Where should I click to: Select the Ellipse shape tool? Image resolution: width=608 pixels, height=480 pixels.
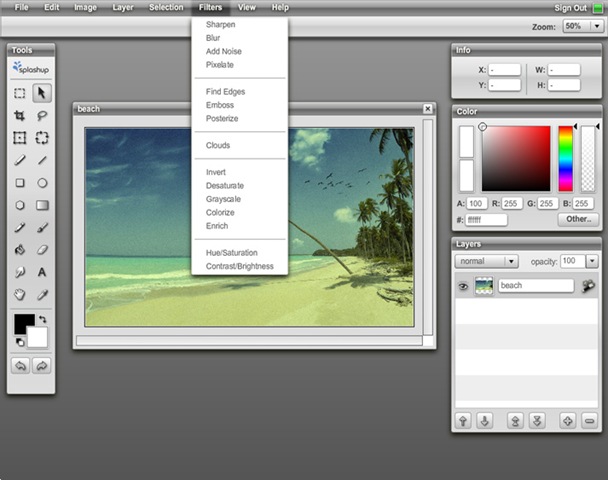tap(42, 183)
